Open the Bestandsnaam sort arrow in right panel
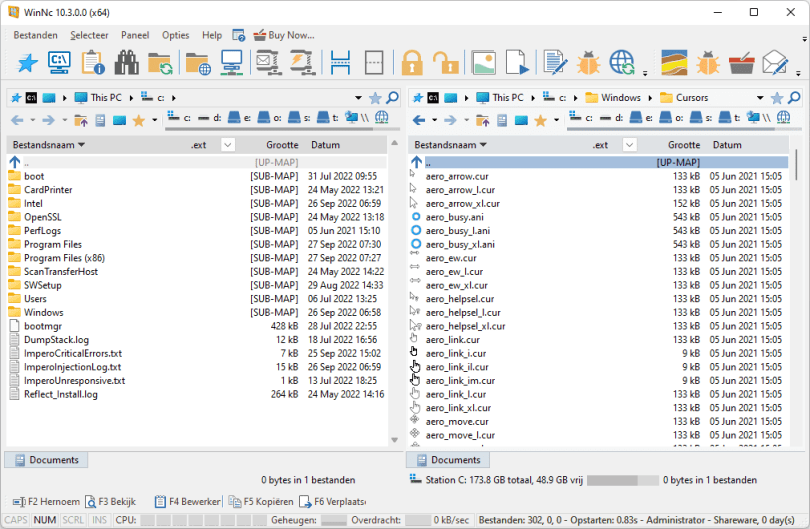Viewport: 810px width, 529px height. [x=484, y=145]
